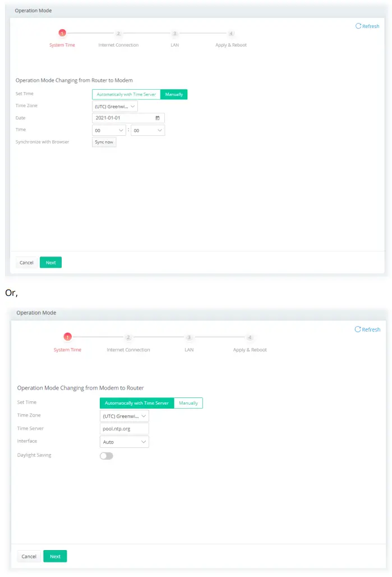The image size is (392, 577).
Task: Click Apply & Reboot step label in bottom wizard
Action: click(x=250, y=350)
